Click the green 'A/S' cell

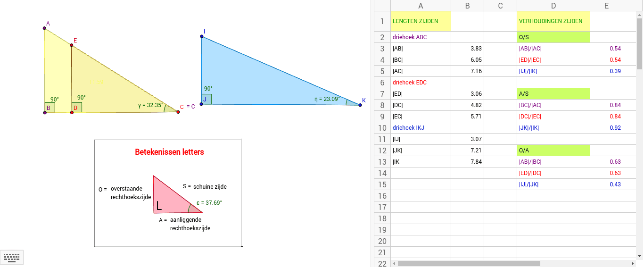point(553,94)
